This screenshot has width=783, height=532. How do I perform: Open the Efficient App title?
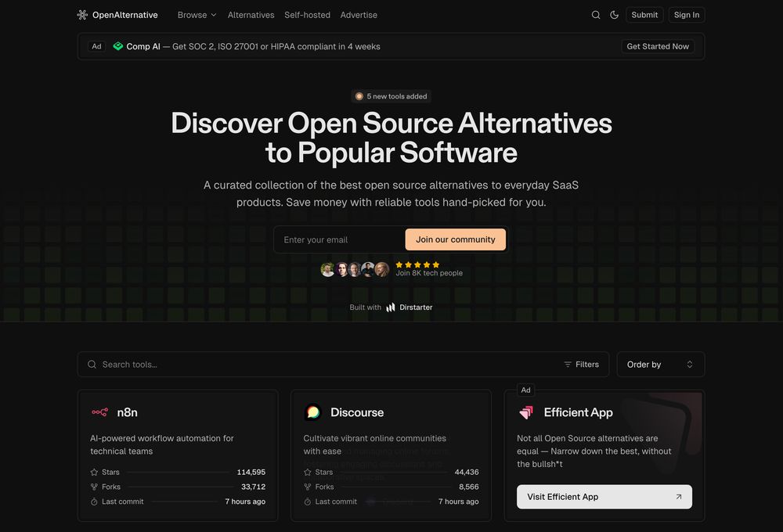point(579,412)
